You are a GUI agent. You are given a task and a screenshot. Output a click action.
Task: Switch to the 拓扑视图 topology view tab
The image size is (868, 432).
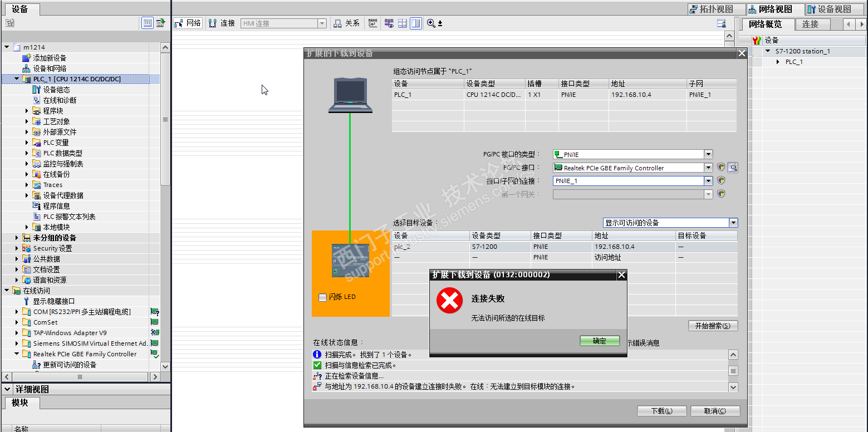coord(717,9)
